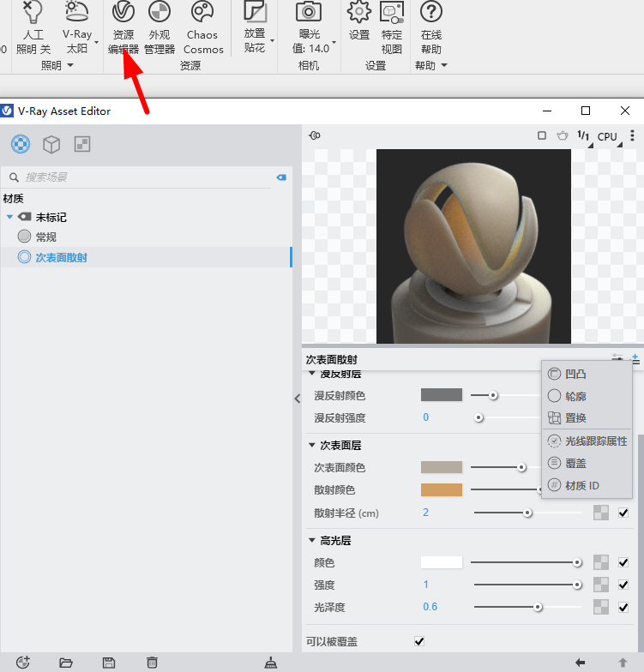This screenshot has height=672, width=644.
Task: Switch to the geometry cube category icon
Action: click(x=51, y=144)
